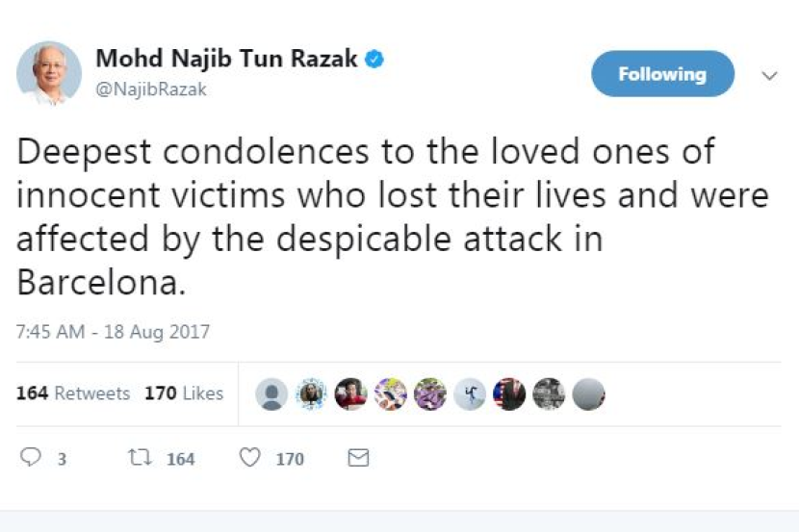Click the liker avatar with dotted blue frame

(x=312, y=393)
